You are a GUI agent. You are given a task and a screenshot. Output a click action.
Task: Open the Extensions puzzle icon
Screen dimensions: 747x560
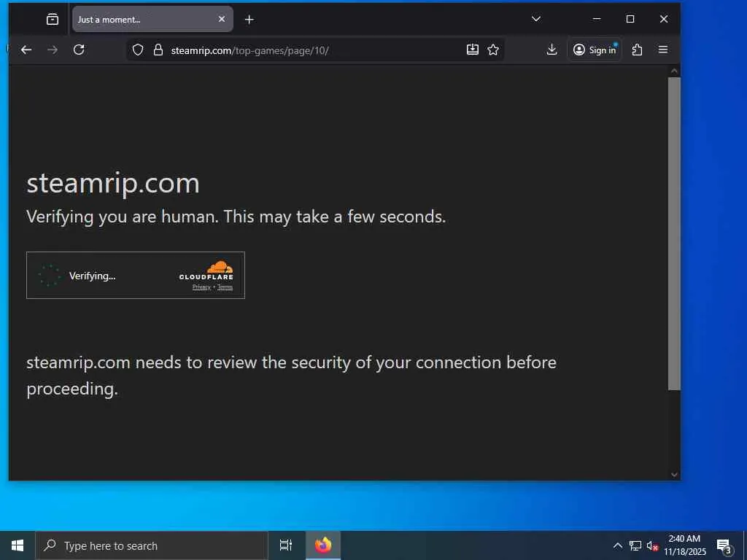pyautogui.click(x=637, y=50)
